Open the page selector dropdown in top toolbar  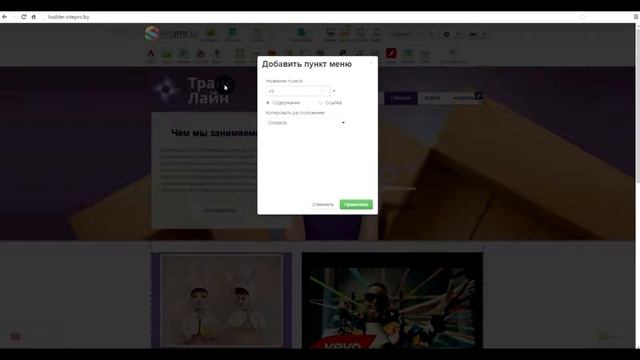(412, 34)
